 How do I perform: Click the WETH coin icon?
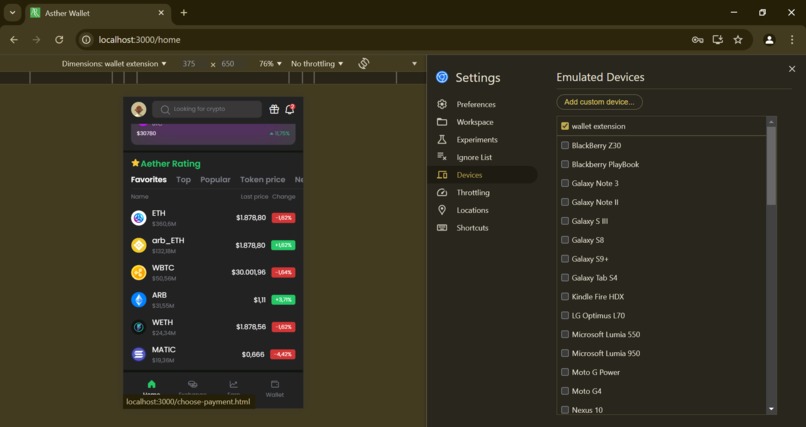[139, 327]
